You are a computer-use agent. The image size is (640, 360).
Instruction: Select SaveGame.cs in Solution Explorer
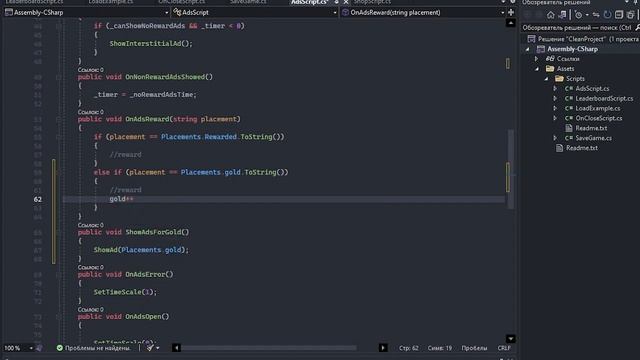click(x=593, y=138)
